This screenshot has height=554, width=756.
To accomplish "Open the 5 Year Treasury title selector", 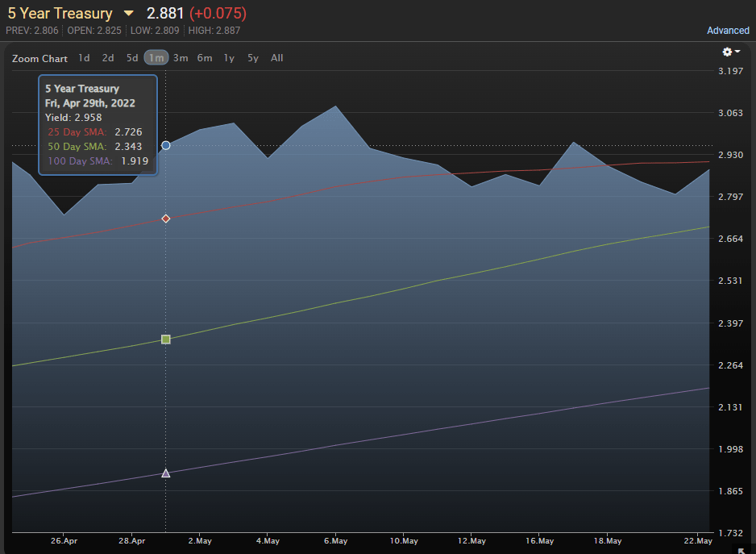I will click(60, 14).
